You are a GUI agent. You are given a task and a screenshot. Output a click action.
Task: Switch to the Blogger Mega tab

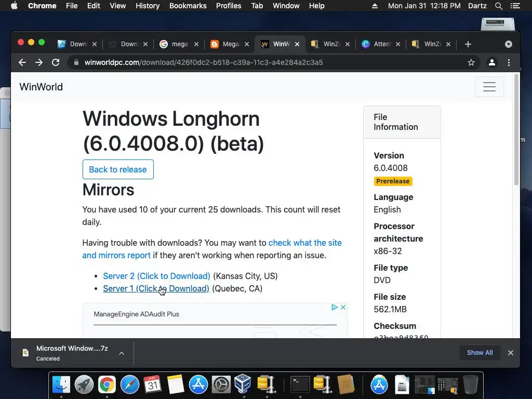225,44
